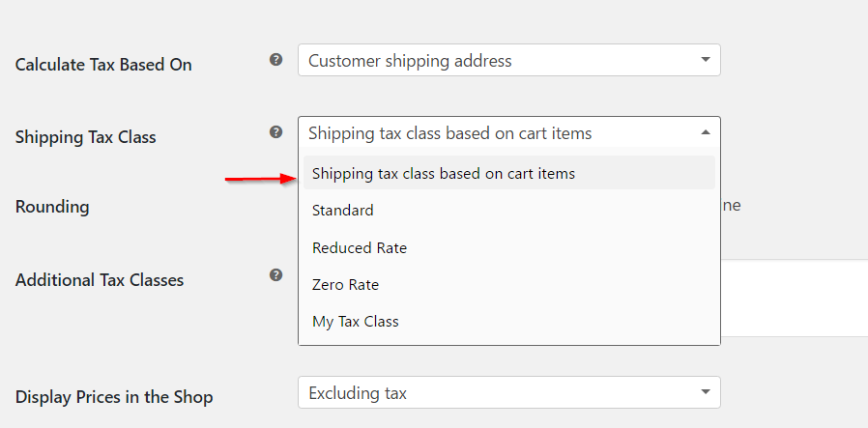Click the Display Prices in the Shop label
The image size is (868, 428).
pyautogui.click(x=113, y=397)
